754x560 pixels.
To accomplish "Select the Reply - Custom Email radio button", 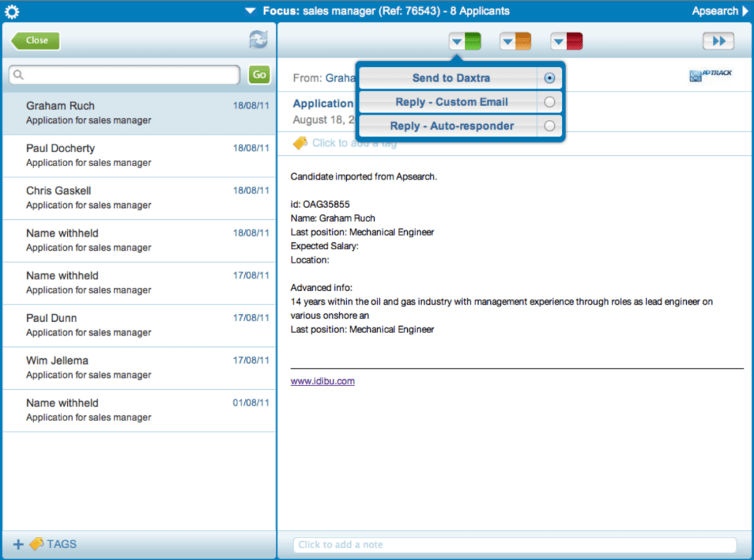I will (549, 102).
